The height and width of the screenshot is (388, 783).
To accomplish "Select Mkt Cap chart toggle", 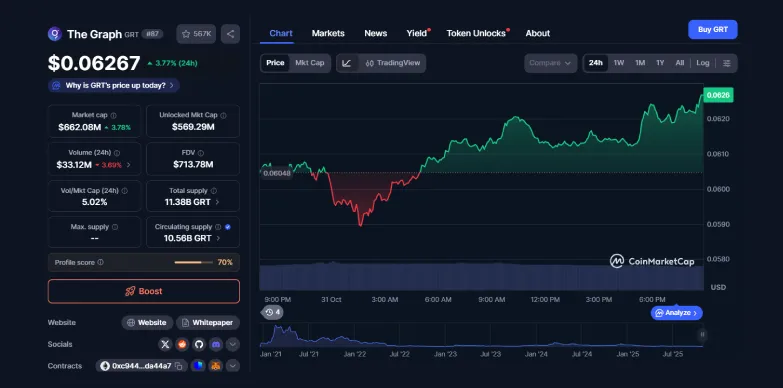I will [310, 63].
